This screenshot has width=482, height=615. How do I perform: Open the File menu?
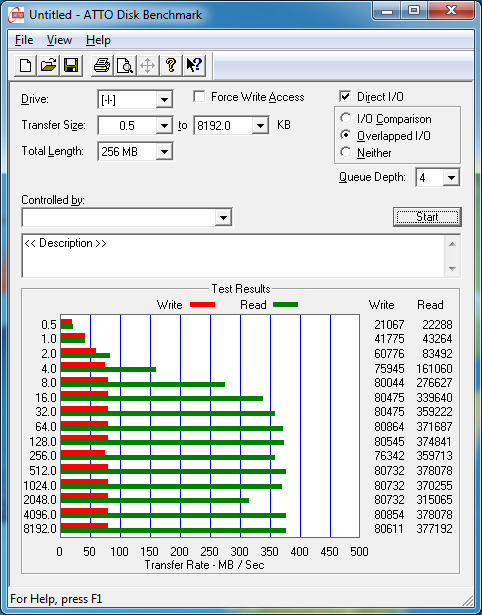coord(24,40)
